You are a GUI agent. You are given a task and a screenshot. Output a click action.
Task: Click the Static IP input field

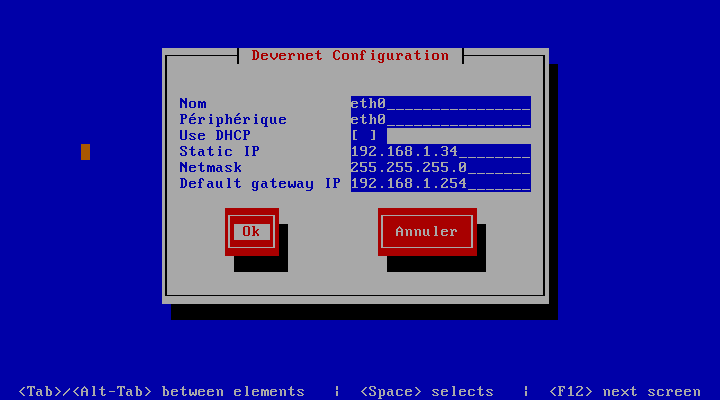440,151
